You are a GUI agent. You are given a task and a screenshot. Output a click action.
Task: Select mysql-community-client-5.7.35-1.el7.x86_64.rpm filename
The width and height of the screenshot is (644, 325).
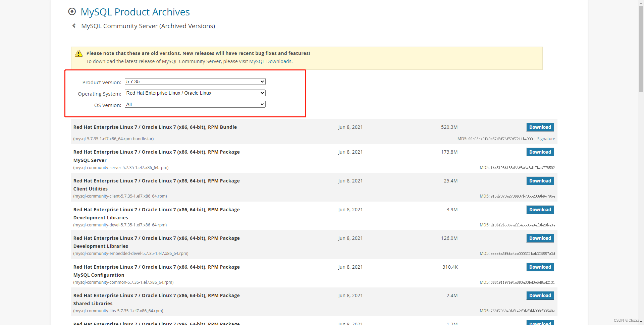pyautogui.click(x=120, y=196)
